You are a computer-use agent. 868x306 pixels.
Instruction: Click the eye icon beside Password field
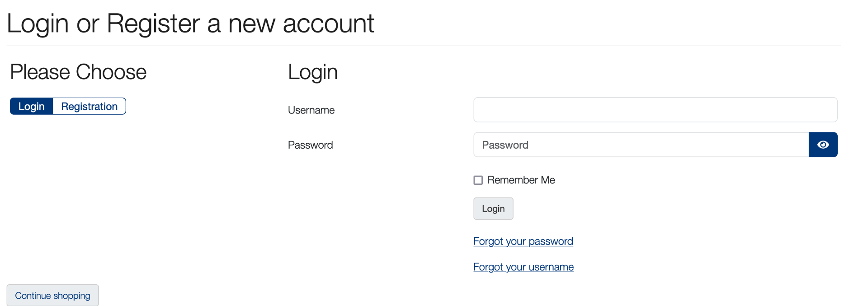tap(823, 145)
